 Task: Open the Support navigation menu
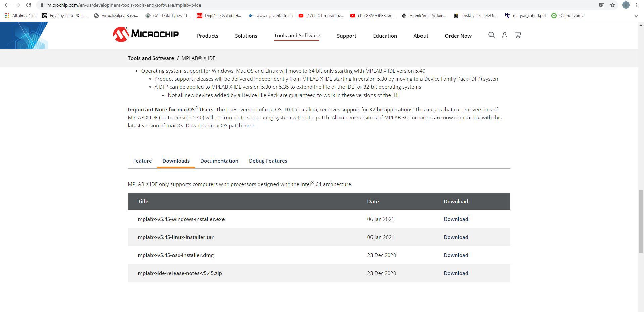(x=346, y=36)
